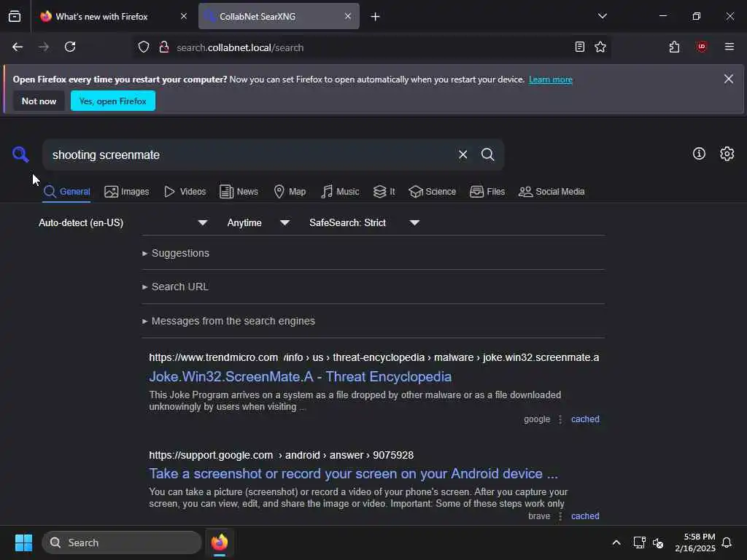Open cached link for google support result
This screenshot has width=747, height=560.
click(x=585, y=516)
